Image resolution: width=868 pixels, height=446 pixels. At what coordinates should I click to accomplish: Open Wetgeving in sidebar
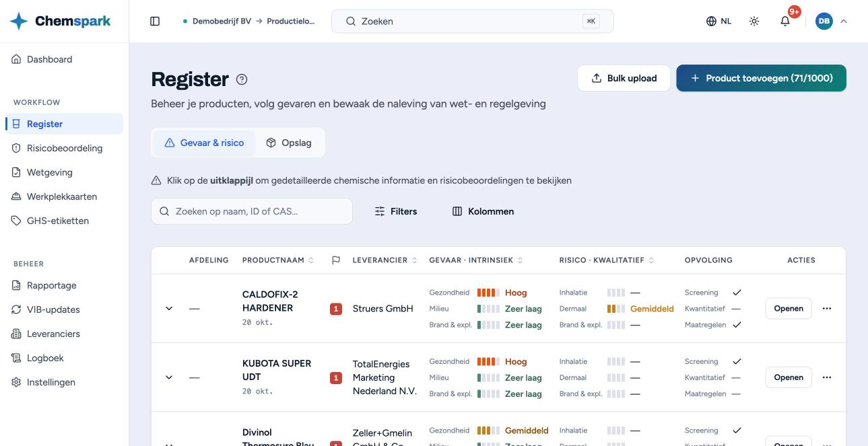[64, 172]
